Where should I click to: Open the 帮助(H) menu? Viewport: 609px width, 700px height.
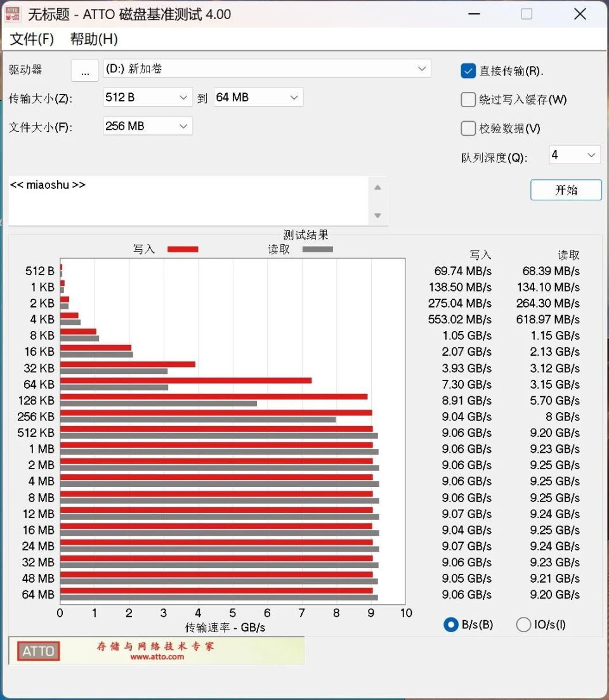click(93, 39)
